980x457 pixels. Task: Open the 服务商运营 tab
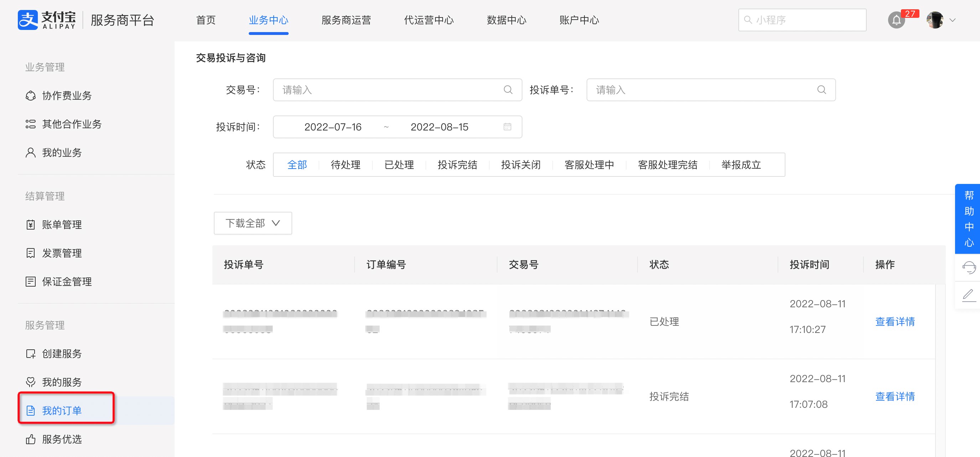click(x=346, y=20)
